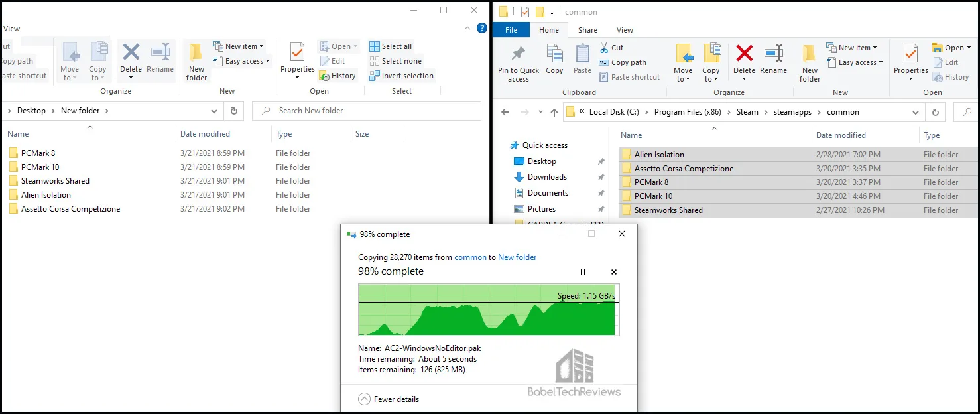Select Pictures in navigation pane
Screen dimensions: 980x414
point(535,209)
